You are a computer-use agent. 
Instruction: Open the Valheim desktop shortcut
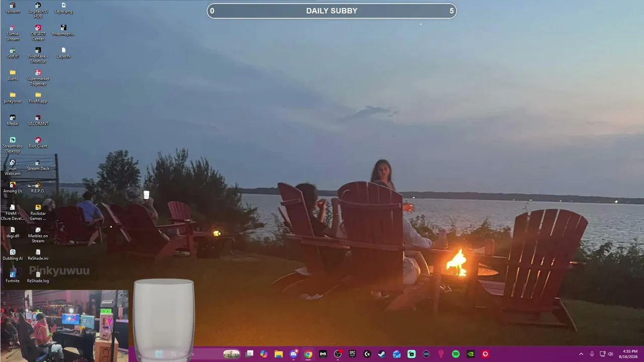click(13, 8)
